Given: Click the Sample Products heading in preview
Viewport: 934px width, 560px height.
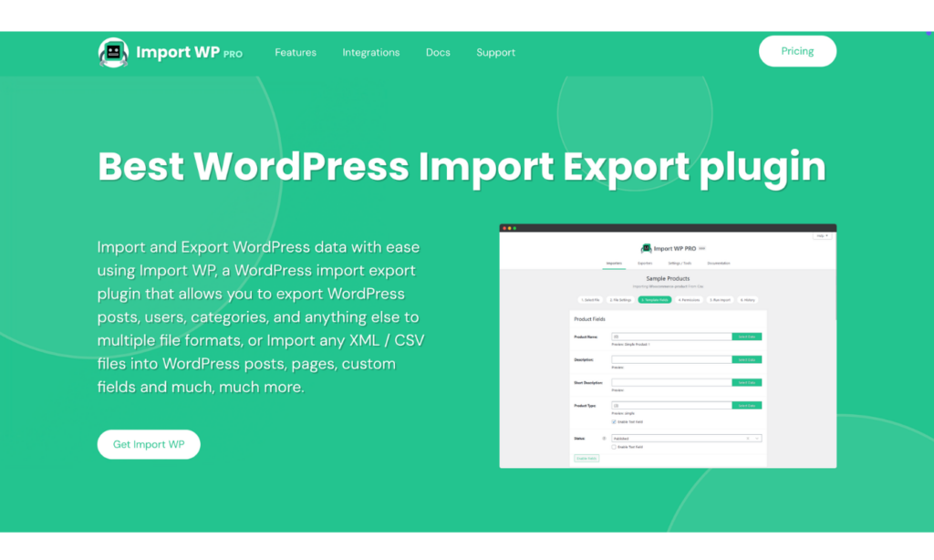Looking at the screenshot, I should [668, 278].
